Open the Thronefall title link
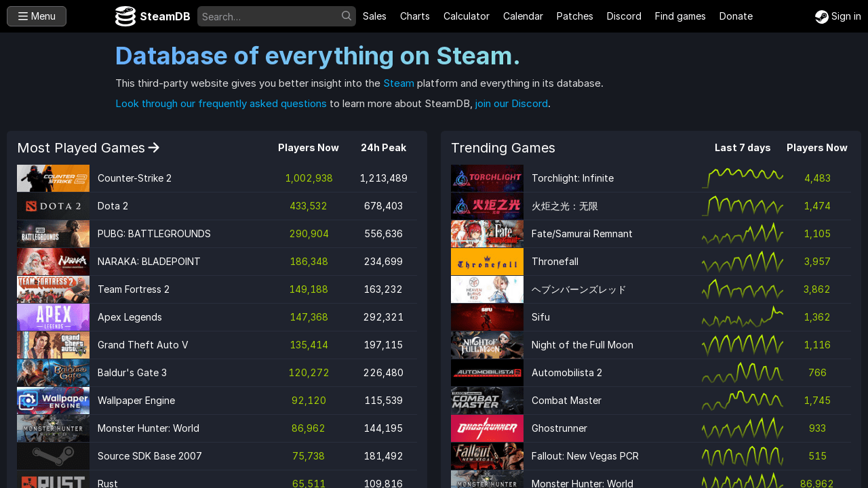The height and width of the screenshot is (488, 868). tap(555, 262)
